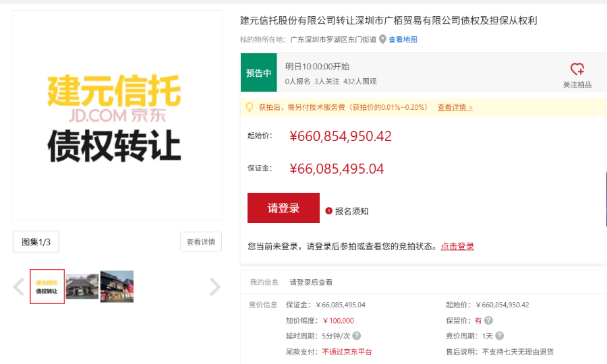This screenshot has height=364, width=607.
Task: Click the 查看详情 button under the image
Action: (201, 242)
